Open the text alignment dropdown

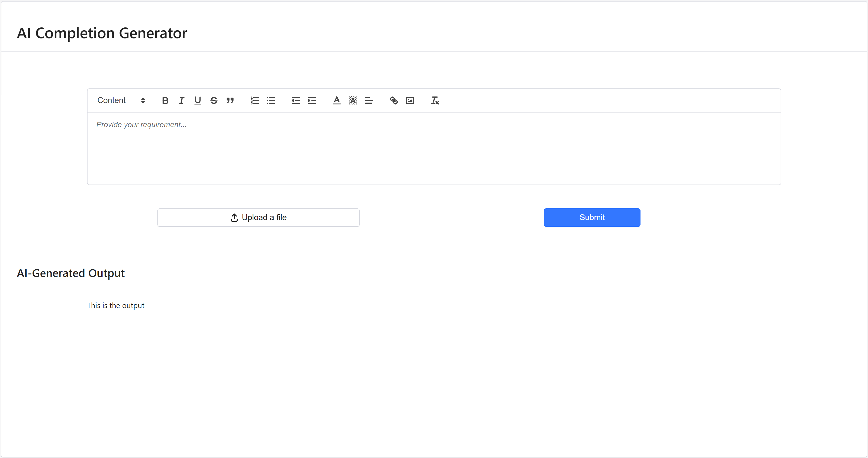(x=369, y=100)
